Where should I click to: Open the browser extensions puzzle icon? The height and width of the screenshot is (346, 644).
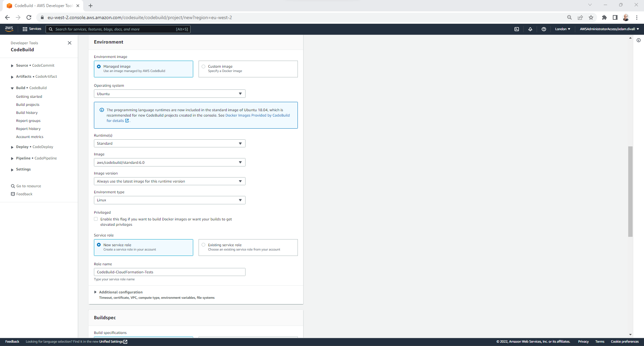click(x=604, y=17)
